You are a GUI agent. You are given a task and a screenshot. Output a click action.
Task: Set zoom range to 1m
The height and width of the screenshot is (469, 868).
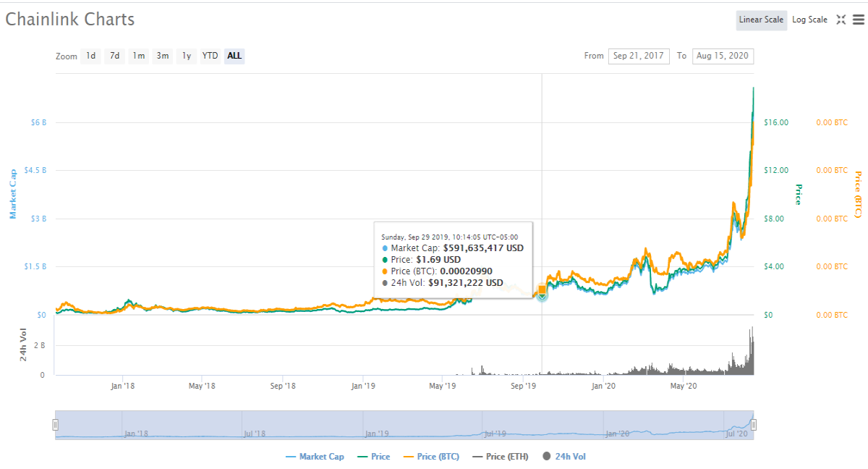click(138, 56)
